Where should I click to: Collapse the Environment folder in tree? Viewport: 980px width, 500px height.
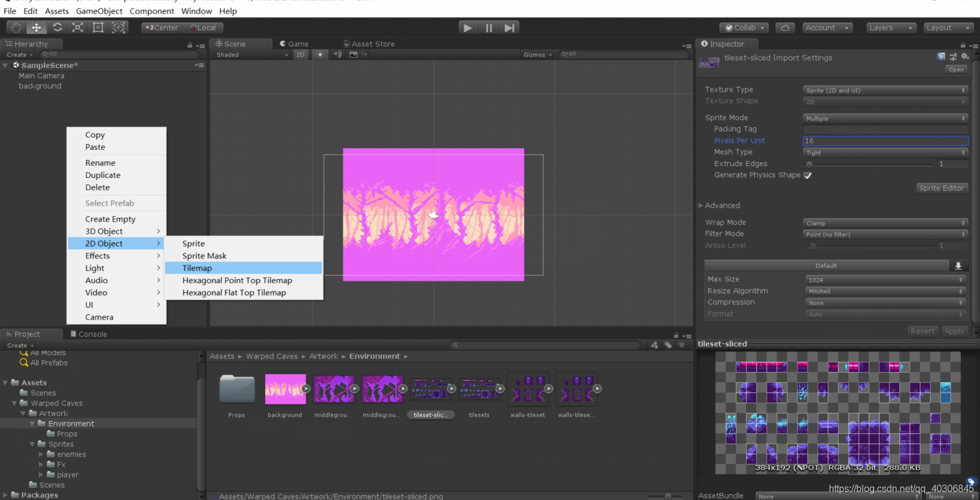click(32, 424)
